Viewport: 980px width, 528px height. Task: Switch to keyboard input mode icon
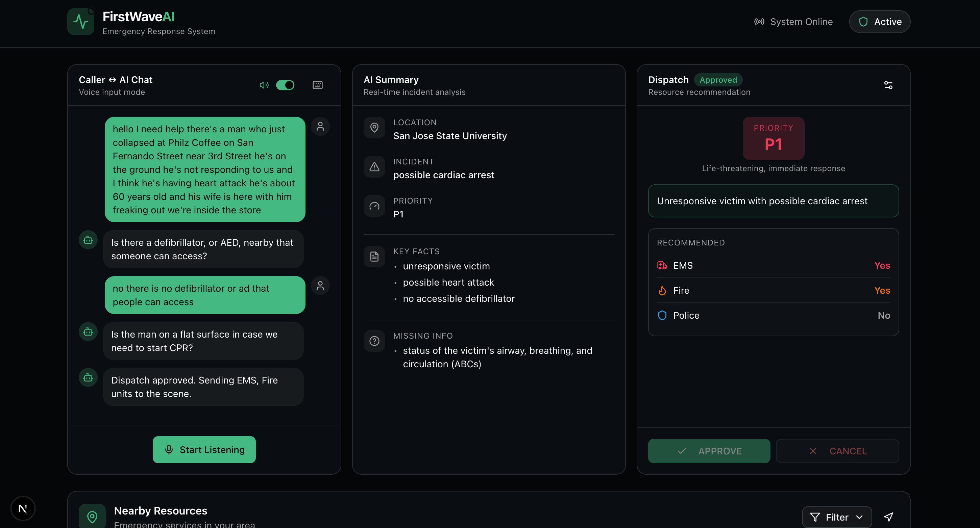pyautogui.click(x=317, y=85)
